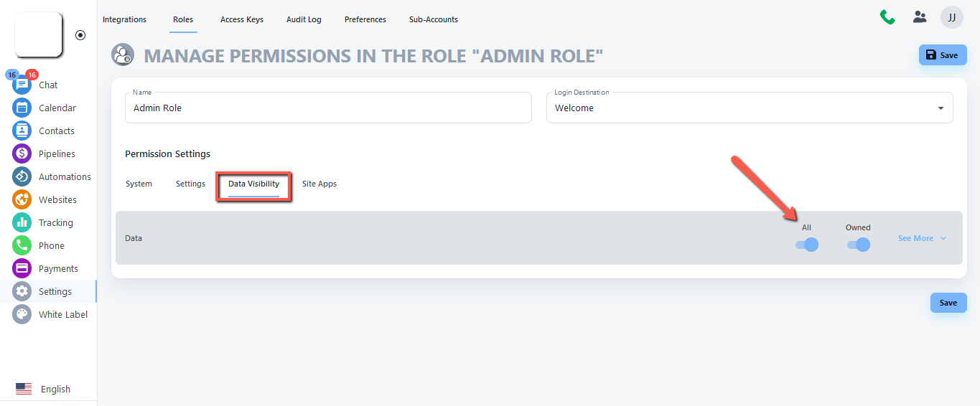Screen dimensions: 980x406
Task: Click the bottom Save button
Action: point(948,303)
